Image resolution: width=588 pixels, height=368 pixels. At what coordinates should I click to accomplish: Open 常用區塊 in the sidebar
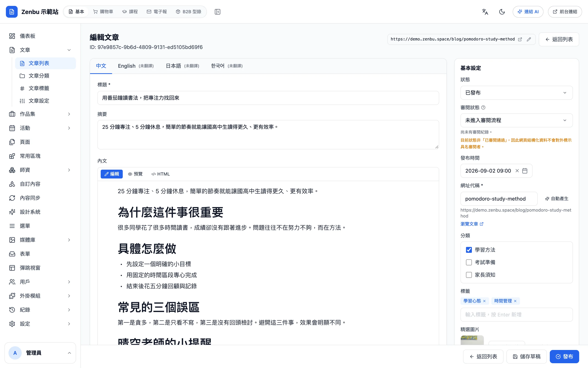40,156
